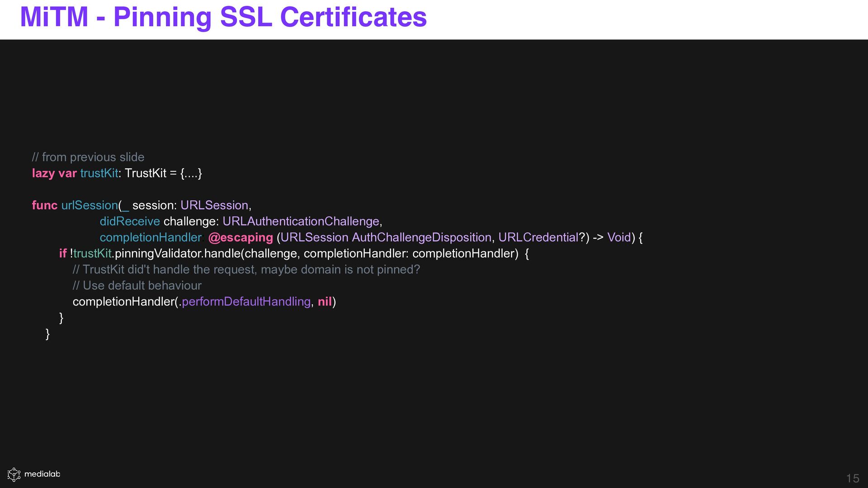
Task: Click the 'func' keyword
Action: (x=44, y=205)
